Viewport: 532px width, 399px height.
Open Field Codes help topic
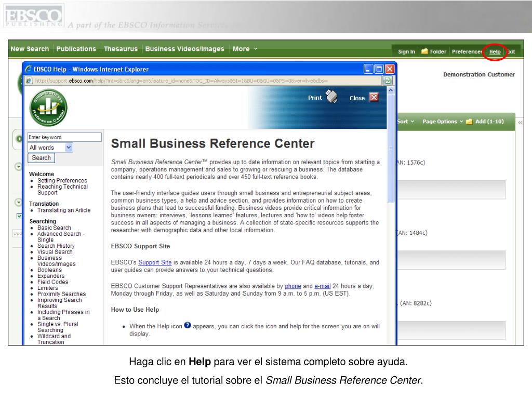pyautogui.click(x=52, y=282)
